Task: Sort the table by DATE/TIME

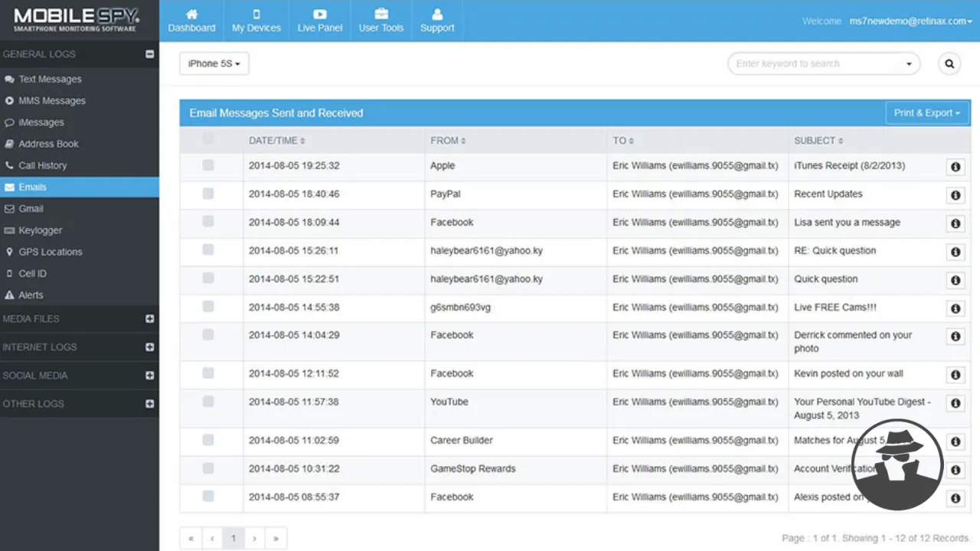Action: tap(277, 141)
